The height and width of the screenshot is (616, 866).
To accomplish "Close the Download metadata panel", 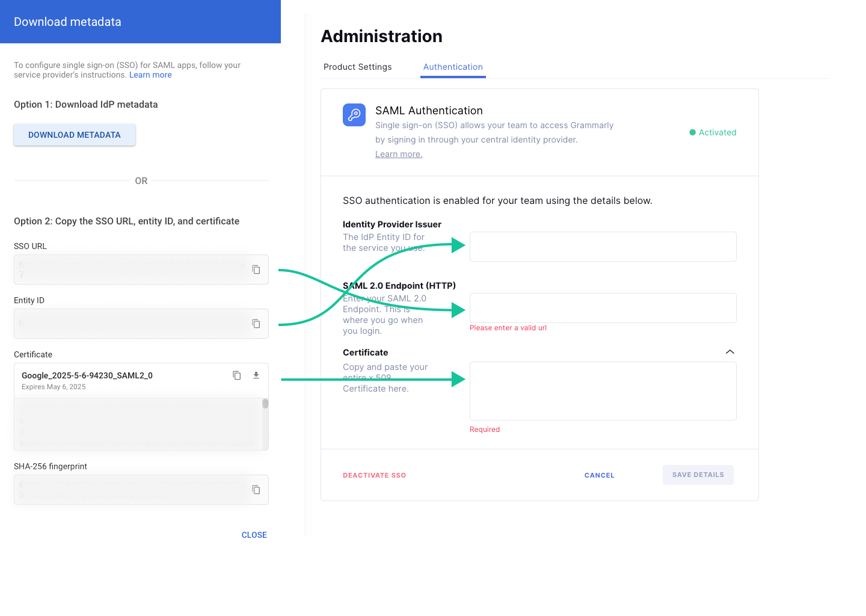I will pyautogui.click(x=254, y=535).
